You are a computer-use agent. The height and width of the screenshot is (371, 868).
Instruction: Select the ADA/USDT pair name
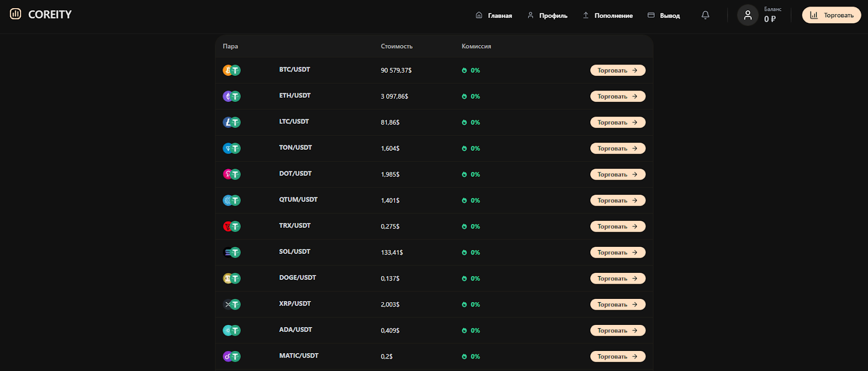(x=296, y=330)
